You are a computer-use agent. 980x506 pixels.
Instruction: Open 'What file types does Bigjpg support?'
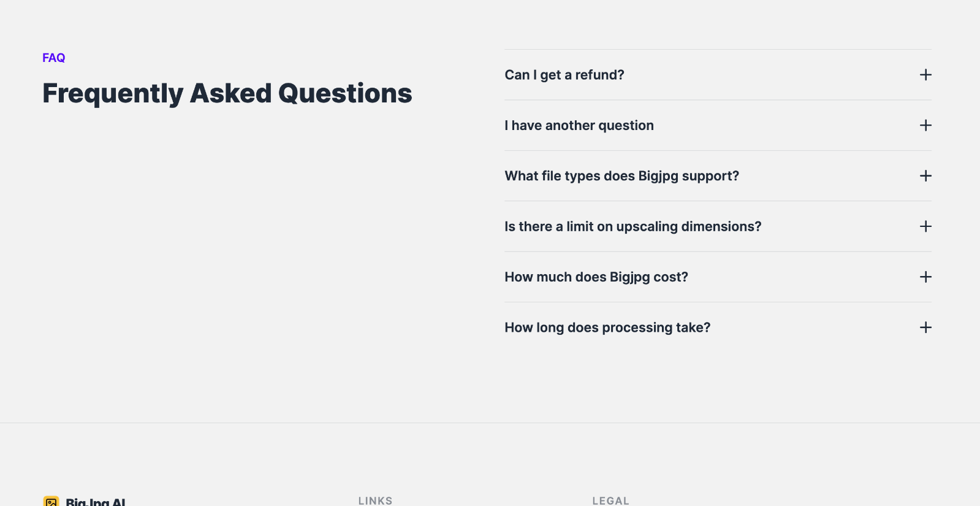click(x=621, y=176)
